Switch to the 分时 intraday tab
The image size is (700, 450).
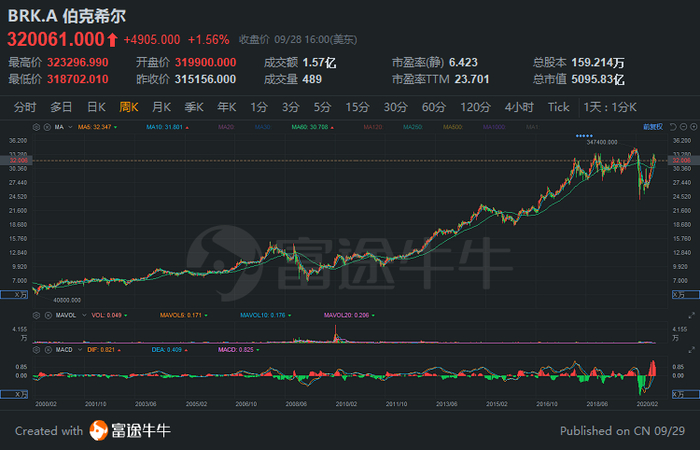[25, 107]
